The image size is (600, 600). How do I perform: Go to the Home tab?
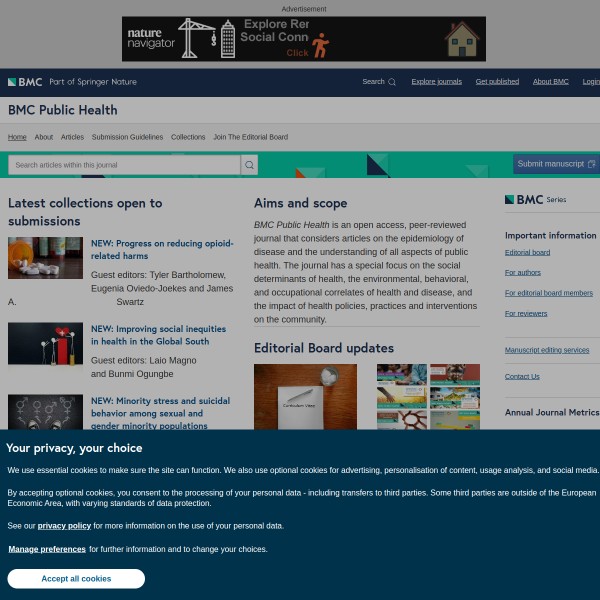pyautogui.click(x=17, y=137)
